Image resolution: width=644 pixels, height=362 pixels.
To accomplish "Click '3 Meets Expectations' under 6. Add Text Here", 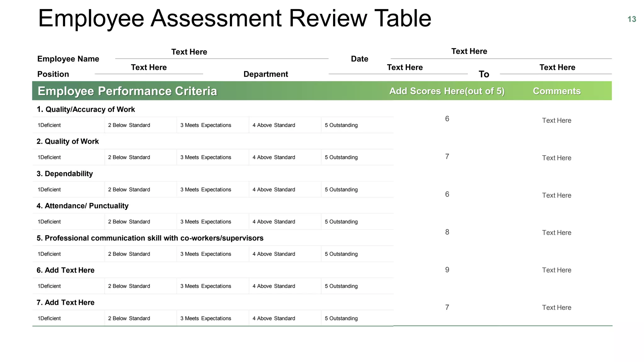I will point(206,286).
